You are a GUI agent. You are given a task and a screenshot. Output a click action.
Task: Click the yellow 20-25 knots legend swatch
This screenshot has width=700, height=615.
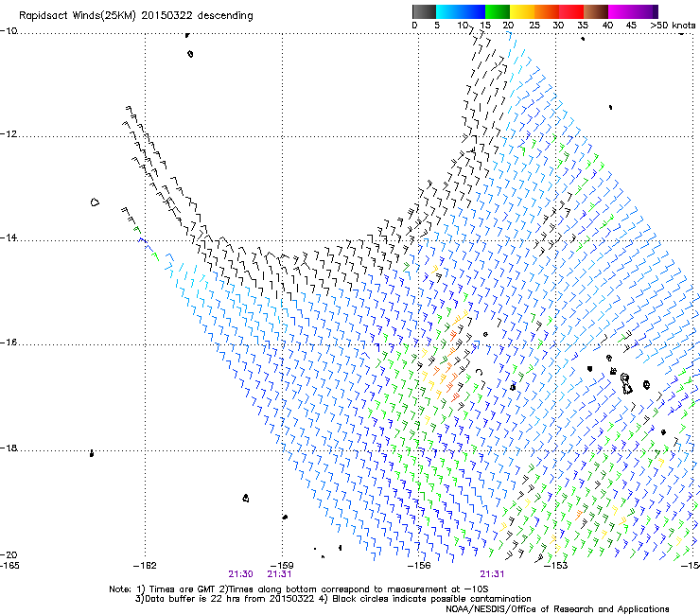522,11
